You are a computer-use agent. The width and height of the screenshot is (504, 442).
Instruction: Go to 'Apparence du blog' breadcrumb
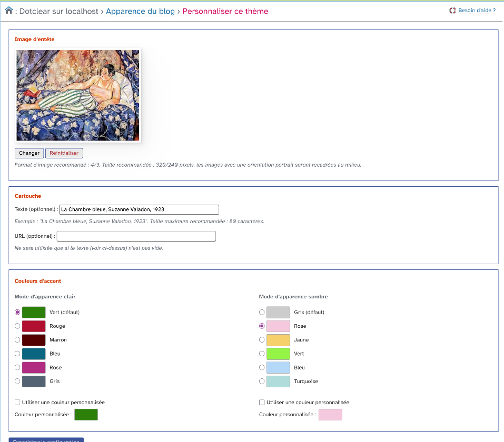pos(140,11)
